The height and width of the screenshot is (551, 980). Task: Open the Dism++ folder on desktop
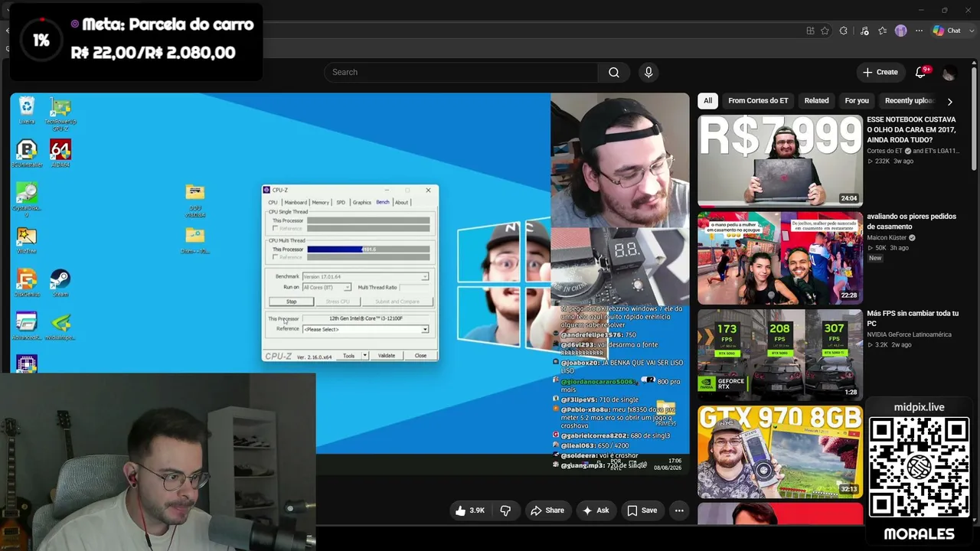(195, 240)
